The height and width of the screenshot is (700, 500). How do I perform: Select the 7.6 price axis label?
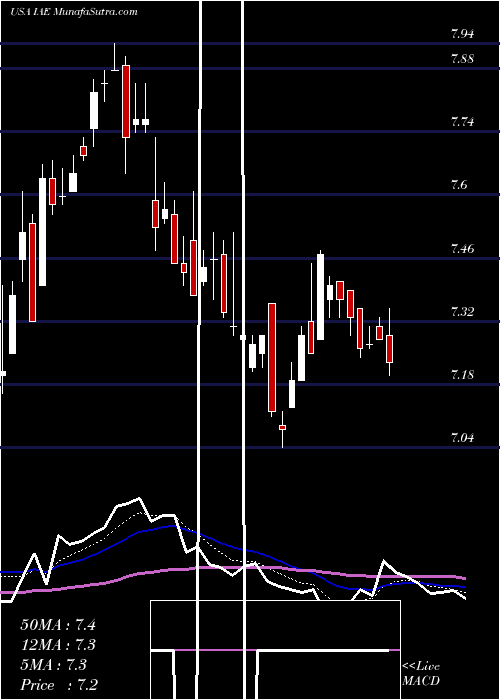(460, 184)
